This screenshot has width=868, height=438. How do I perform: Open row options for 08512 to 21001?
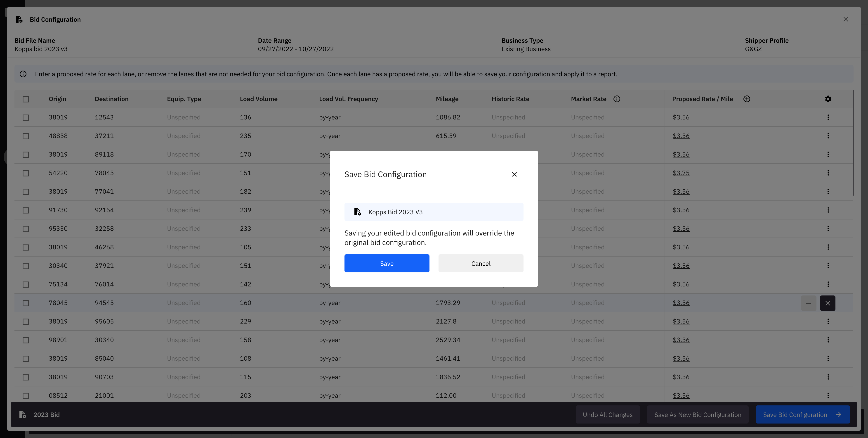click(828, 395)
